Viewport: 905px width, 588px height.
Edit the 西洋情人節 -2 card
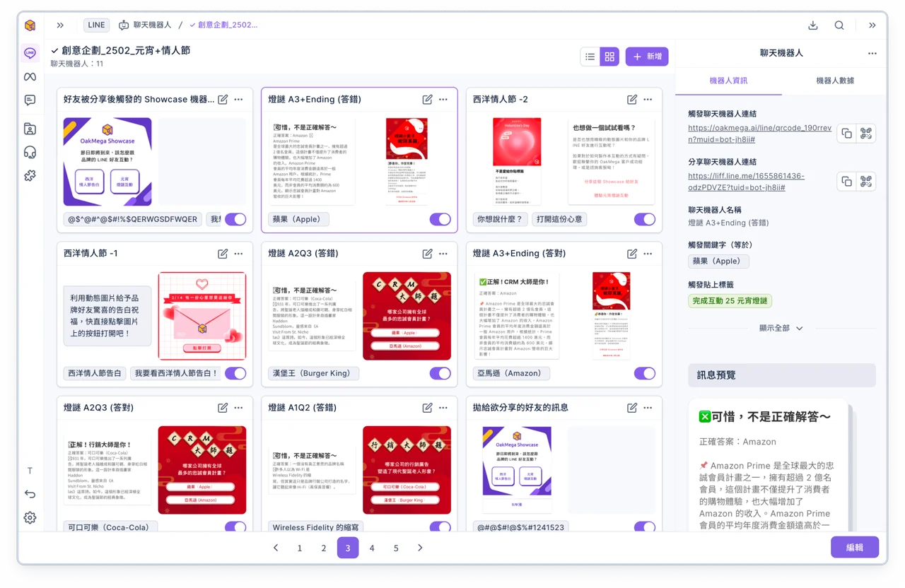tap(632, 100)
